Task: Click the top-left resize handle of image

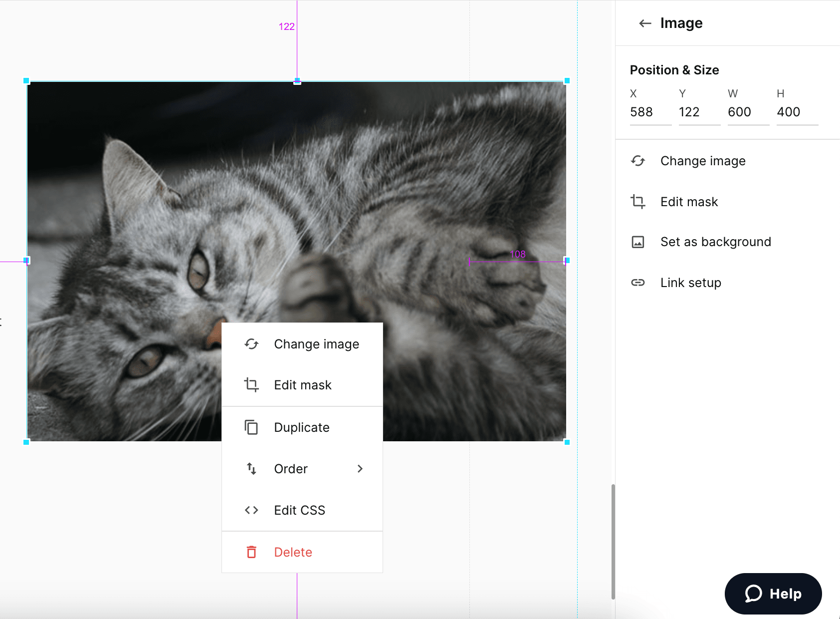Action: point(26,81)
